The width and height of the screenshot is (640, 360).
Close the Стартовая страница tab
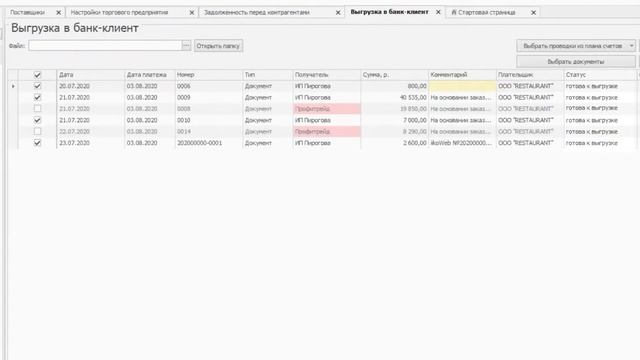pyautogui.click(x=533, y=13)
